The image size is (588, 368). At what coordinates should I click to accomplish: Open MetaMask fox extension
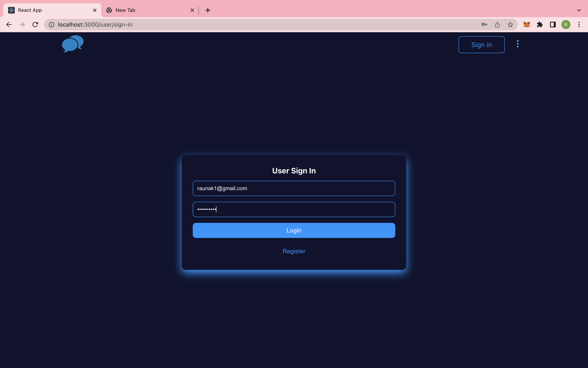pyautogui.click(x=527, y=25)
